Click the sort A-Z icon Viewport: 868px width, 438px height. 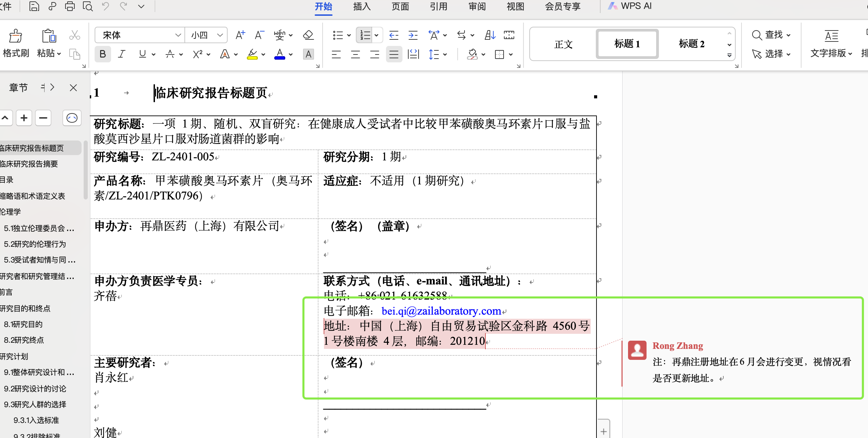click(x=490, y=35)
